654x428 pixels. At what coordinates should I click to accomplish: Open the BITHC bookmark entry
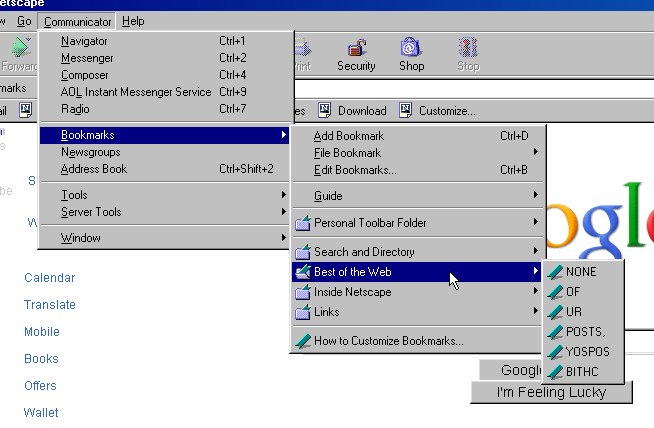click(x=581, y=372)
